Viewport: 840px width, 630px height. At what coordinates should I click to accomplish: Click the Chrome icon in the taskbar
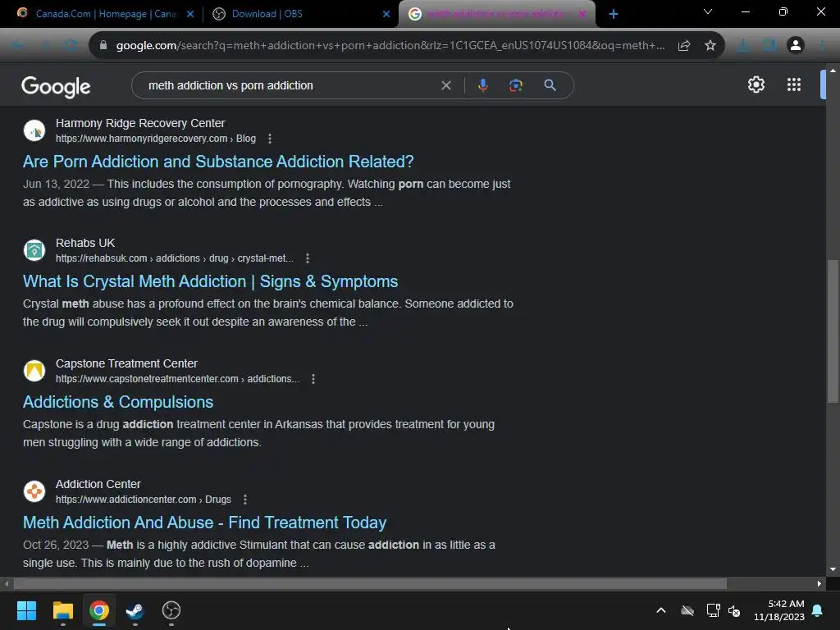point(99,610)
